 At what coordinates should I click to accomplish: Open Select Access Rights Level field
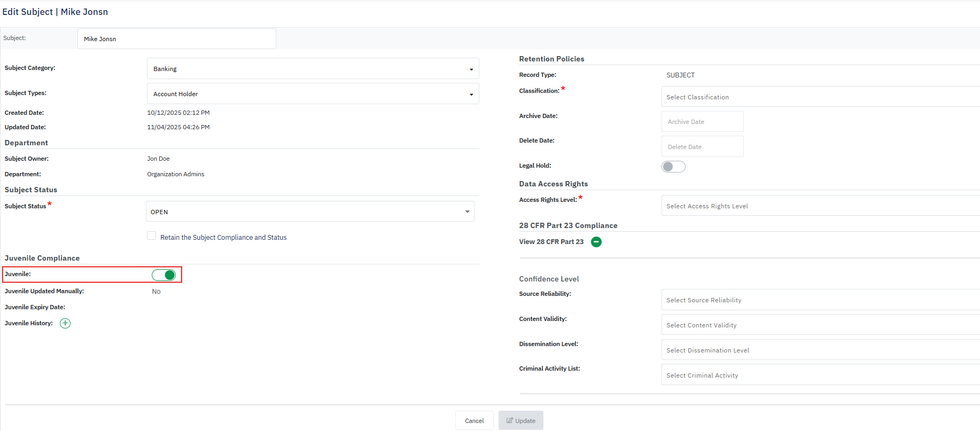point(820,206)
